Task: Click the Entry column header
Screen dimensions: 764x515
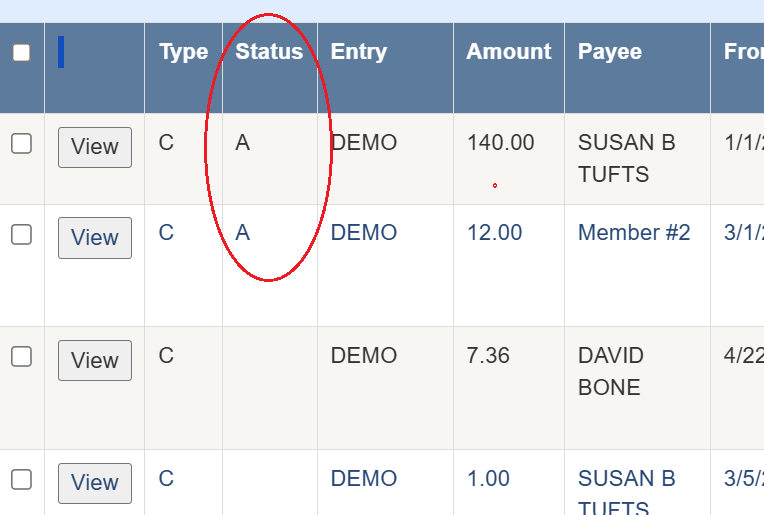Action: (358, 52)
